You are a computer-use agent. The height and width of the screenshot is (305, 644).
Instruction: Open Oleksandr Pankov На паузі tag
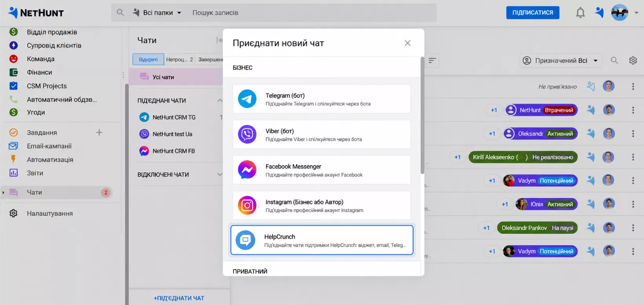(x=537, y=228)
